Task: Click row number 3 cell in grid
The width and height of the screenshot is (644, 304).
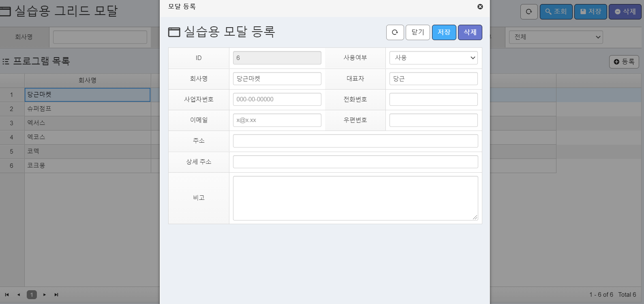Action: tap(12, 123)
